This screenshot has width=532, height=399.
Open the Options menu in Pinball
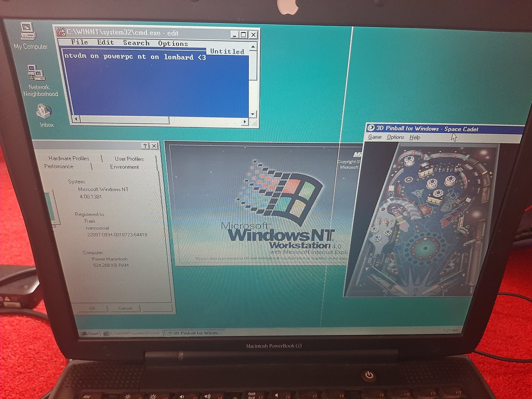(395, 137)
